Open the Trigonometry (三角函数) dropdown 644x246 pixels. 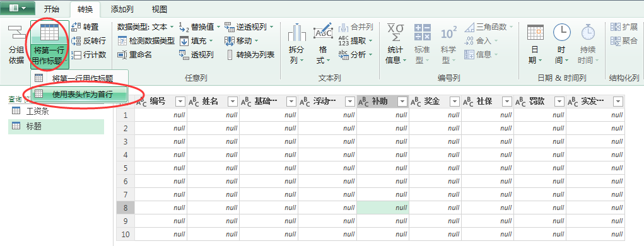(511, 27)
